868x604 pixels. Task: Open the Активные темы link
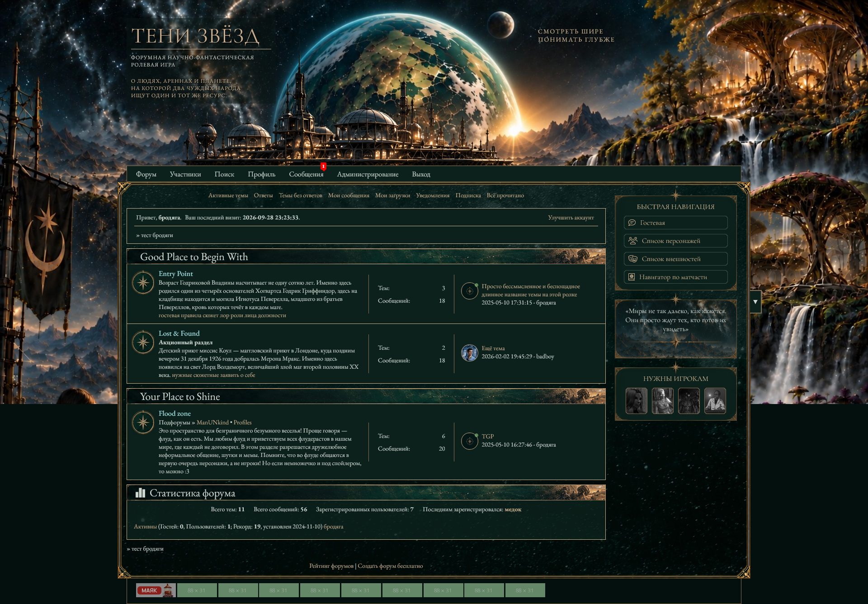click(228, 195)
